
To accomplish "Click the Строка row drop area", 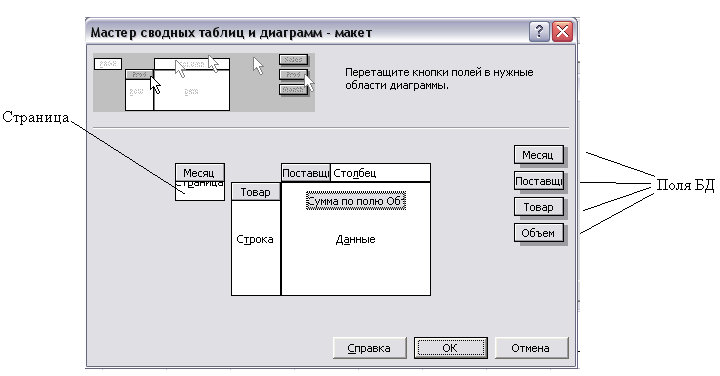I will click(x=256, y=248).
